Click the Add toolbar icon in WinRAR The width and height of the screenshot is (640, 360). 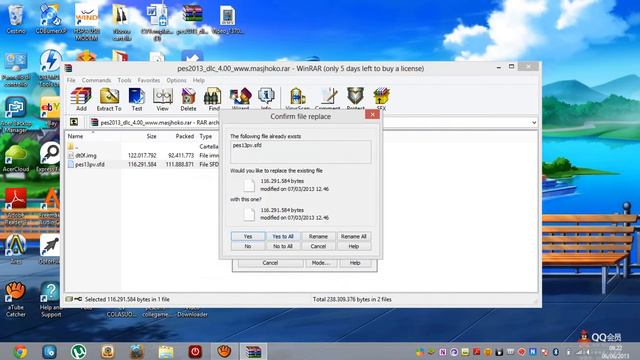(x=81, y=99)
